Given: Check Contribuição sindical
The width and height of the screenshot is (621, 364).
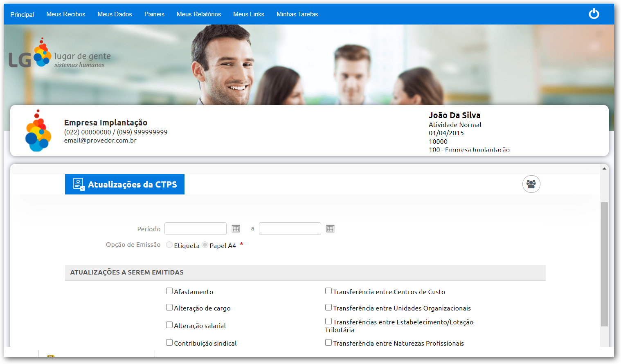Looking at the screenshot, I should pos(169,342).
